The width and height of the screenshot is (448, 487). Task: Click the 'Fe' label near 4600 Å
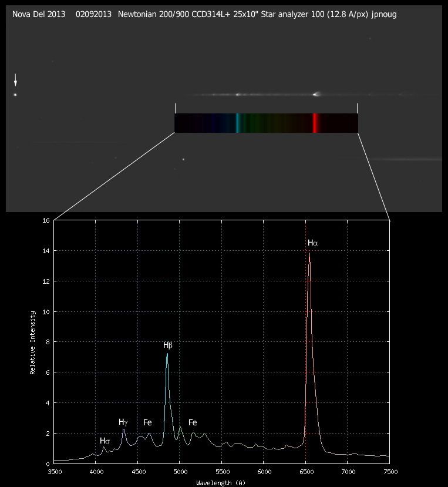147,422
